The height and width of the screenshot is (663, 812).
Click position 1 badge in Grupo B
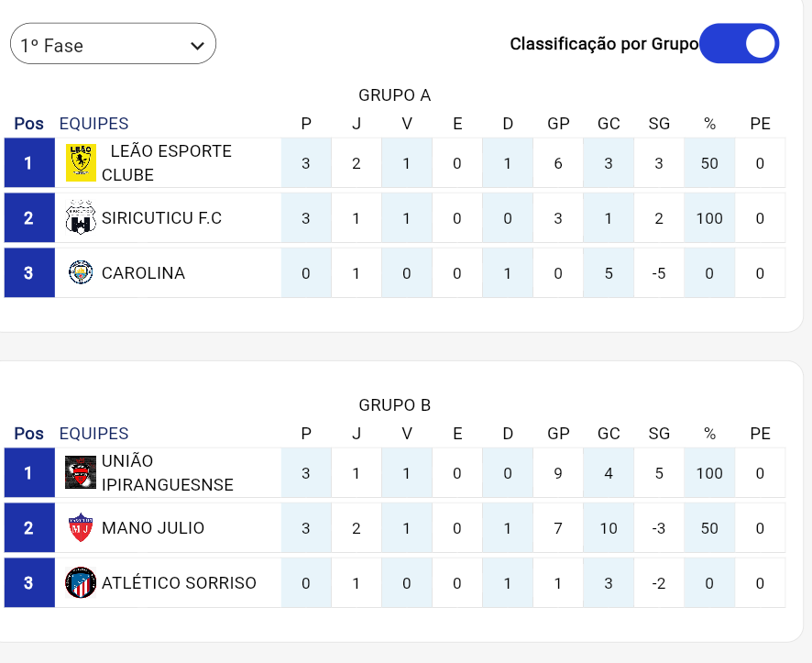28,472
